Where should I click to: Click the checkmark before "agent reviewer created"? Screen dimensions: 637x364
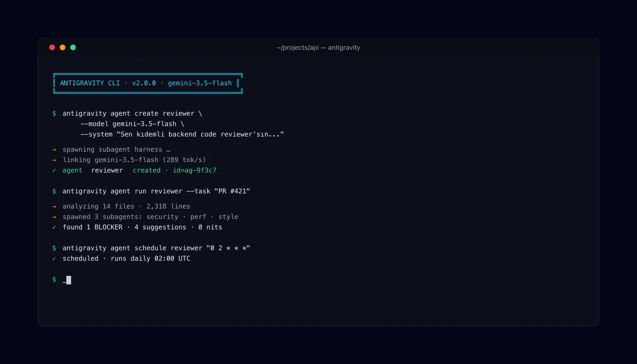coord(54,170)
